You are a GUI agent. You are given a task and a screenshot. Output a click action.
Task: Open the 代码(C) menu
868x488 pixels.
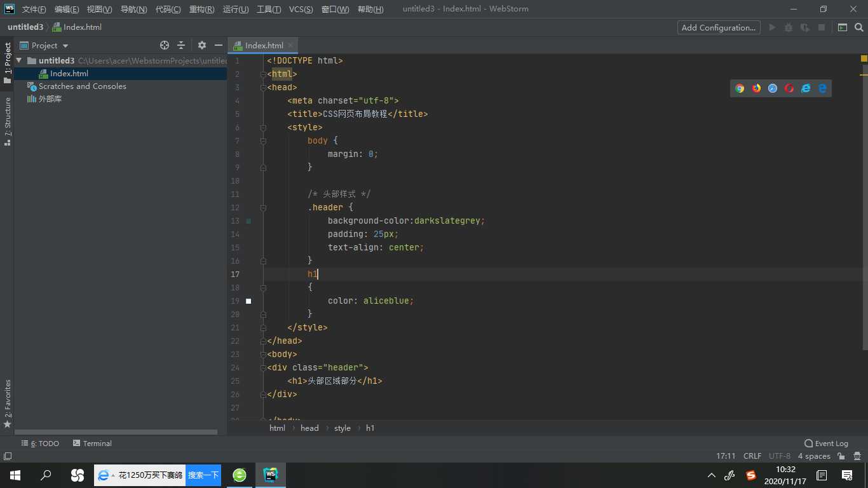[x=168, y=9]
